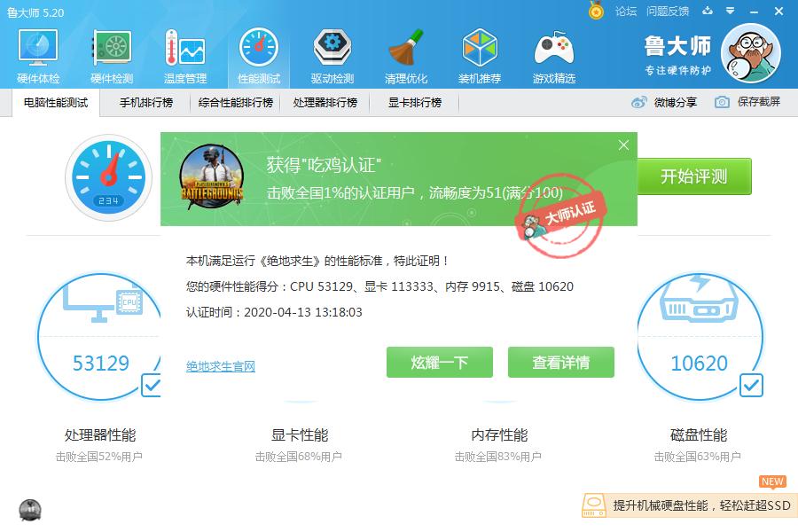Start benchmark with 开始评测 button
Viewport: 798px width, 532px height.
pyautogui.click(x=694, y=176)
